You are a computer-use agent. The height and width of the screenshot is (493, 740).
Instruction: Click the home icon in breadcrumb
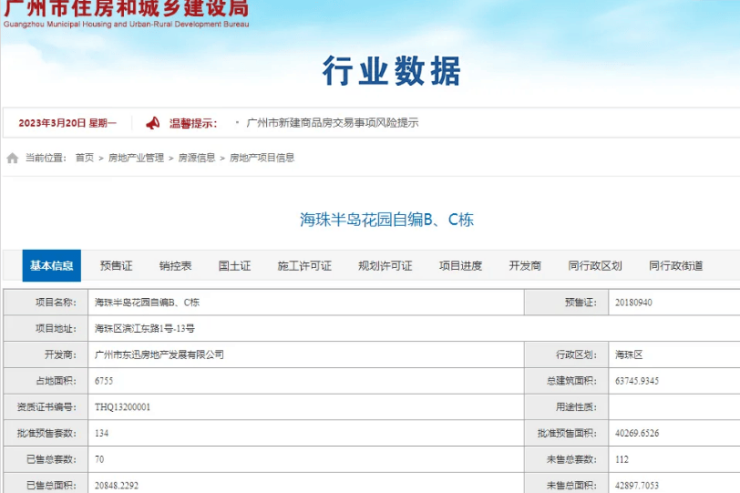[12, 158]
